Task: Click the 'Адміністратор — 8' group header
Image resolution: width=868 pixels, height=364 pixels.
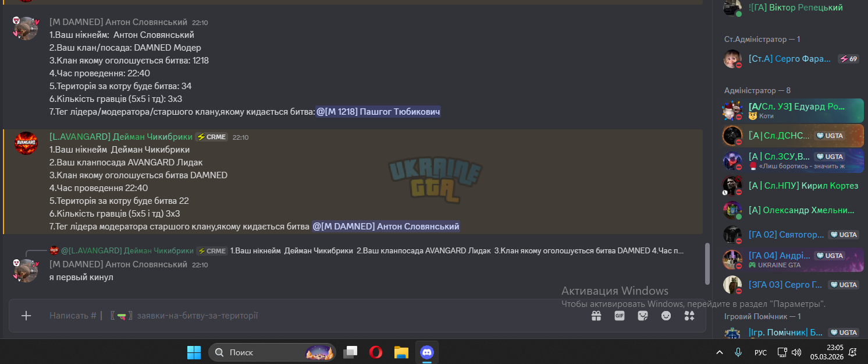Action: pos(757,90)
